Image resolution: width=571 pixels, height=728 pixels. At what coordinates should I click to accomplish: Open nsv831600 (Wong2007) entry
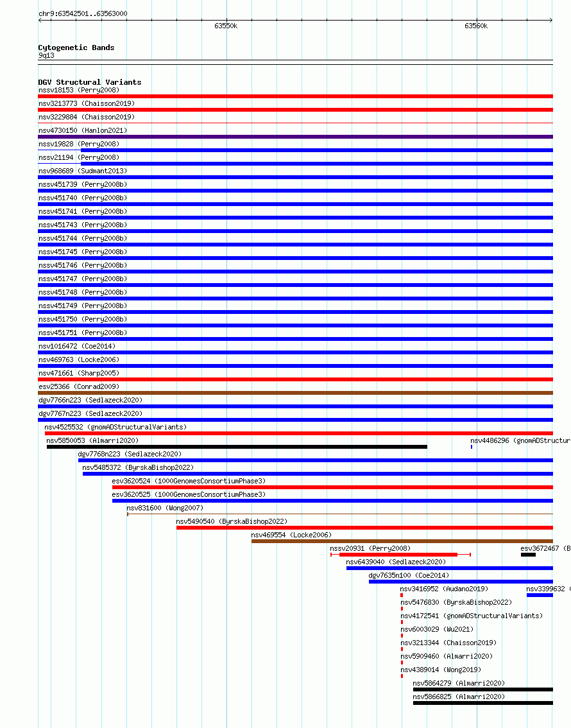(165, 507)
